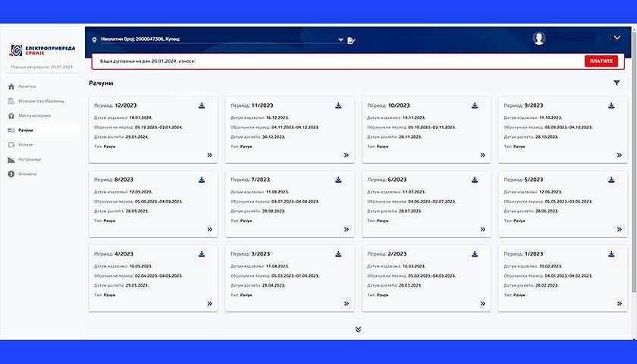Download the 10/2023 bill
The height and width of the screenshot is (364, 637).
click(x=475, y=105)
